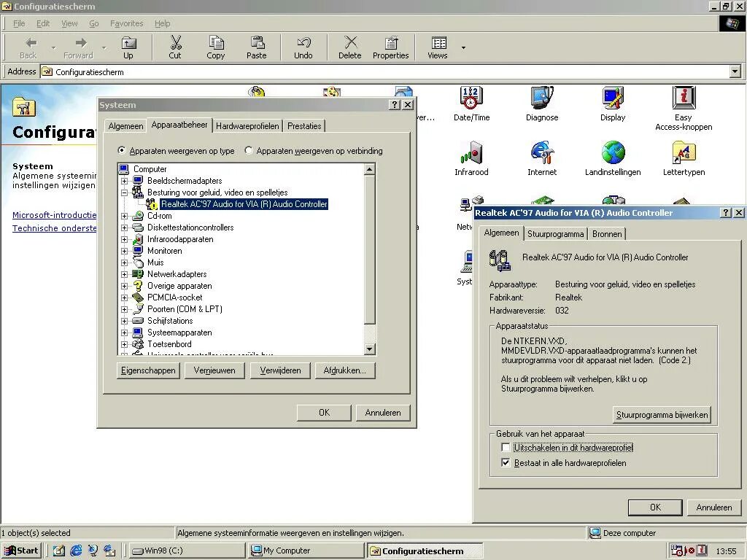This screenshot has height=560, width=747.
Task: Open the Views dropdown arrow
Action: (463, 47)
